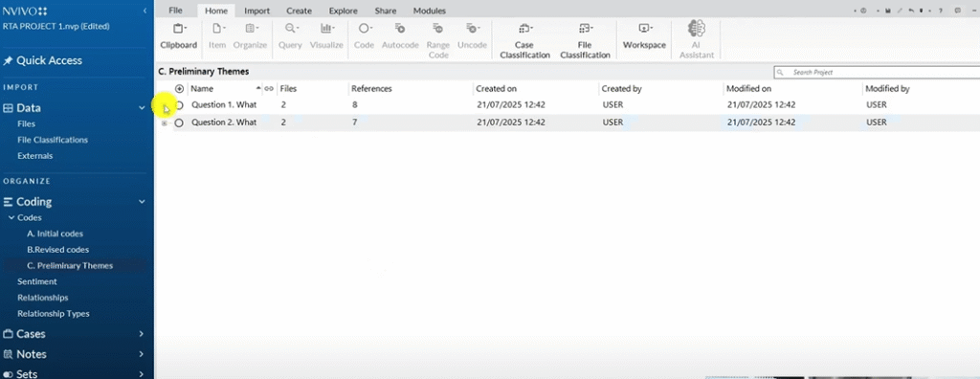Open Files under Data
The image size is (980, 379).
26,123
